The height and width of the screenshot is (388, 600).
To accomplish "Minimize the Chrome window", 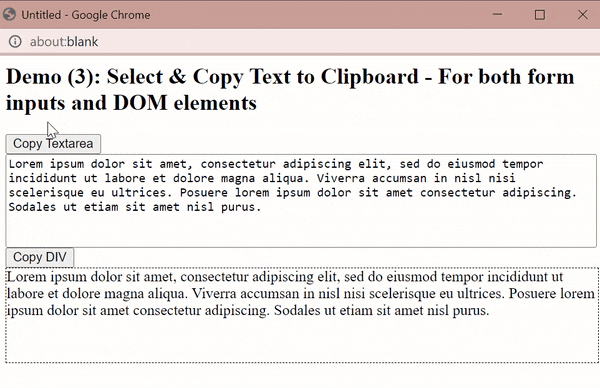I will click(497, 15).
